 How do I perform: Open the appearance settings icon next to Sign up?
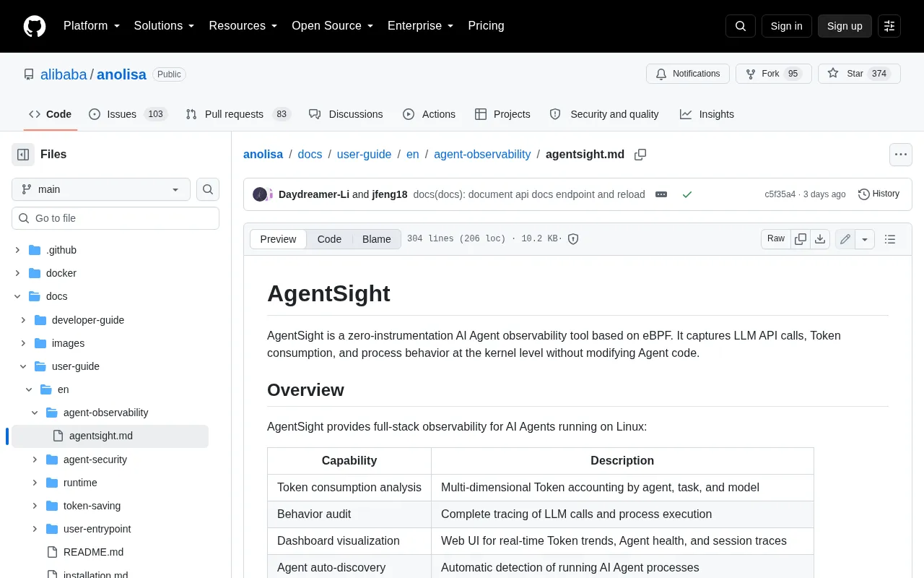coord(889,26)
